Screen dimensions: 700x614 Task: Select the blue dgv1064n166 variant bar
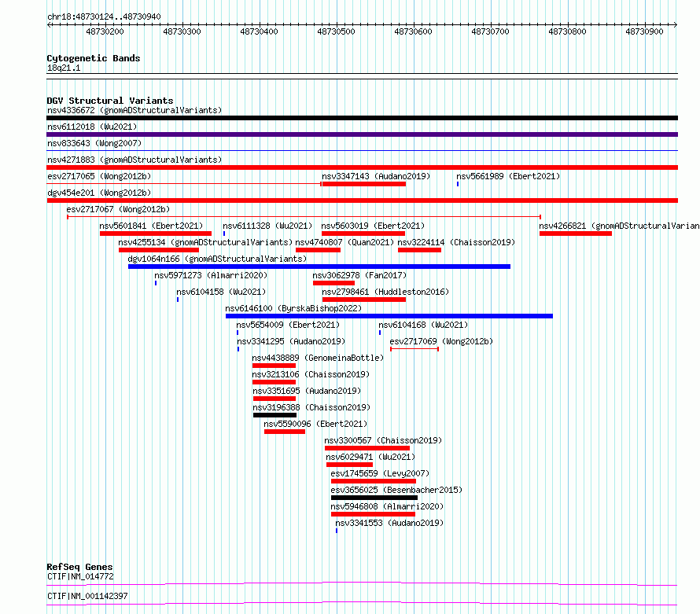pos(319,267)
